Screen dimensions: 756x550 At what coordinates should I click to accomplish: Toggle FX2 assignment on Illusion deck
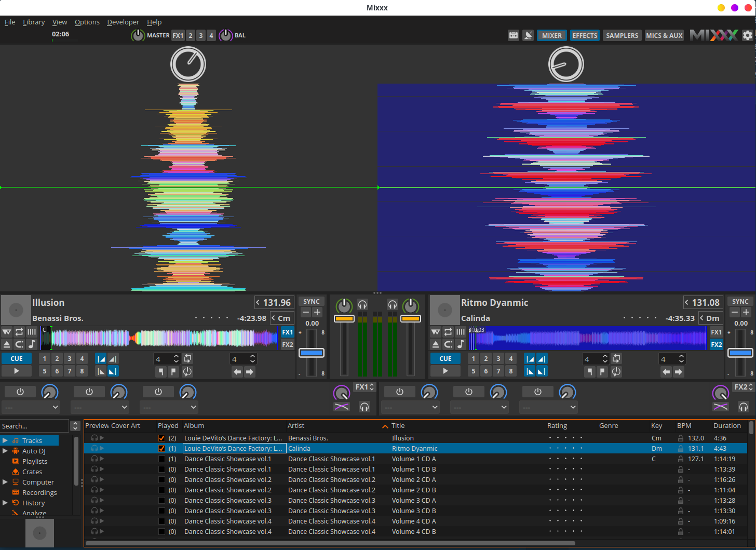click(288, 344)
